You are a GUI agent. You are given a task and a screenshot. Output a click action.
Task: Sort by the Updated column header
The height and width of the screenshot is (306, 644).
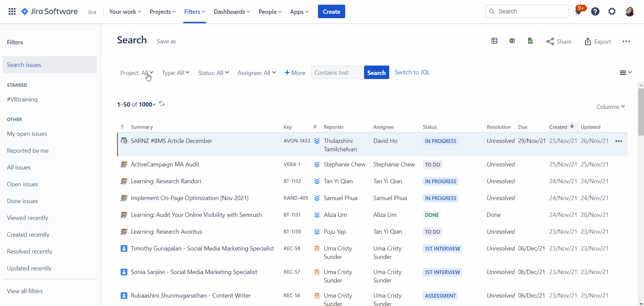click(x=591, y=127)
